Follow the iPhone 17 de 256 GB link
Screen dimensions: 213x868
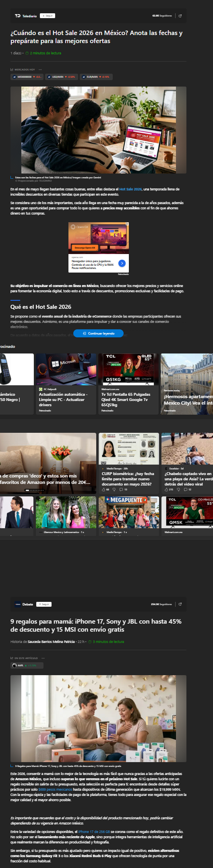pyautogui.click(x=94, y=832)
